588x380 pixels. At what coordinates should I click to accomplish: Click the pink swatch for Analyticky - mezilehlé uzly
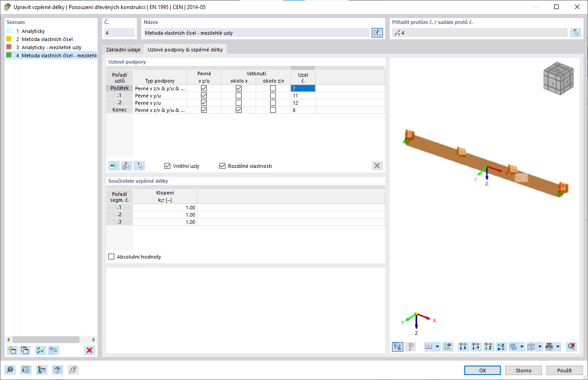[9, 47]
